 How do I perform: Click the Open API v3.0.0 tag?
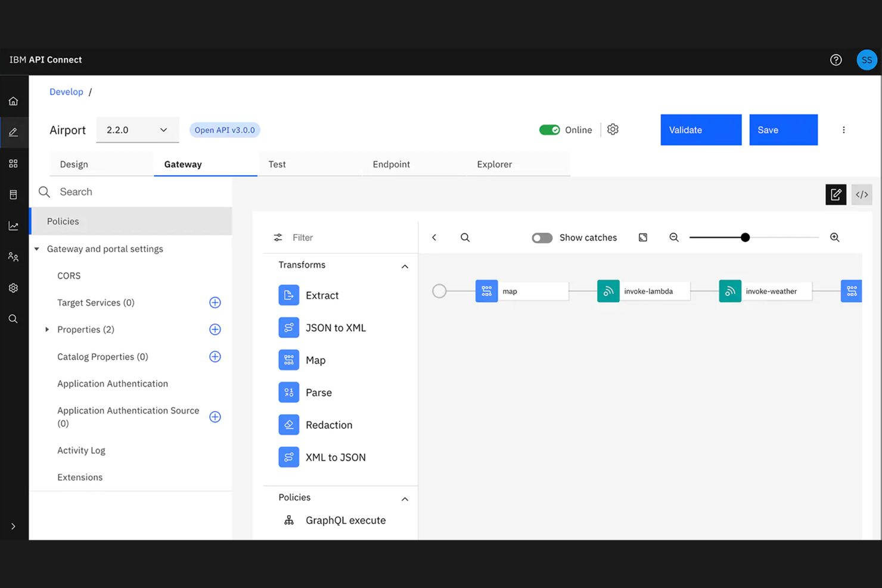point(225,130)
